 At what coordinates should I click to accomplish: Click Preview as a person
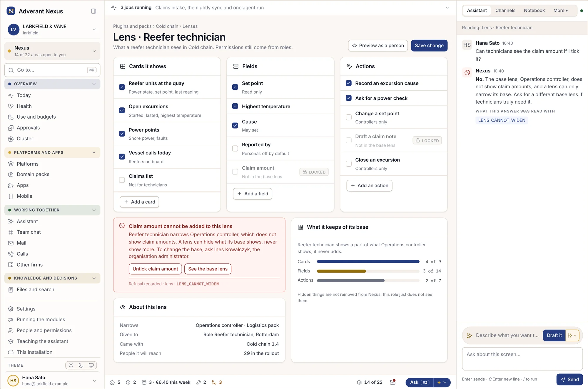click(378, 46)
